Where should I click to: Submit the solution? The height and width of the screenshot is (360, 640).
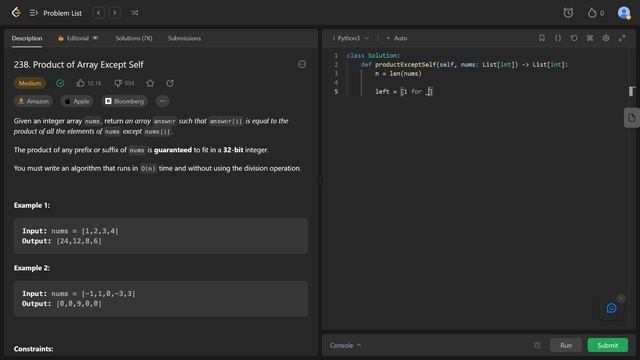(608, 345)
